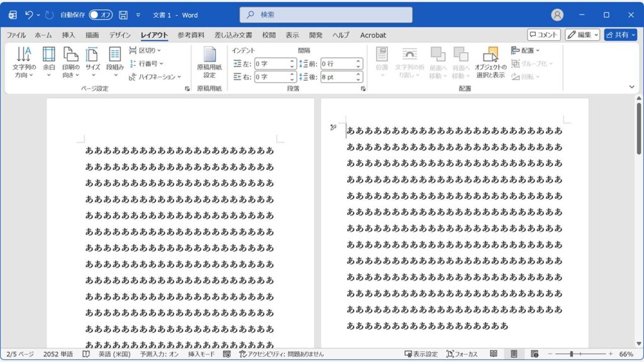This screenshot has height=362, width=644.
Task: Switch to the Acrobat ribbon tab
Action: coord(373,35)
